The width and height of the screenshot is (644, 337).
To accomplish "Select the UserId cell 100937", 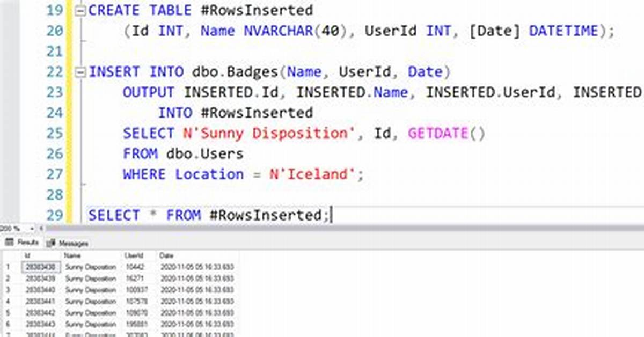I will click(x=139, y=290).
